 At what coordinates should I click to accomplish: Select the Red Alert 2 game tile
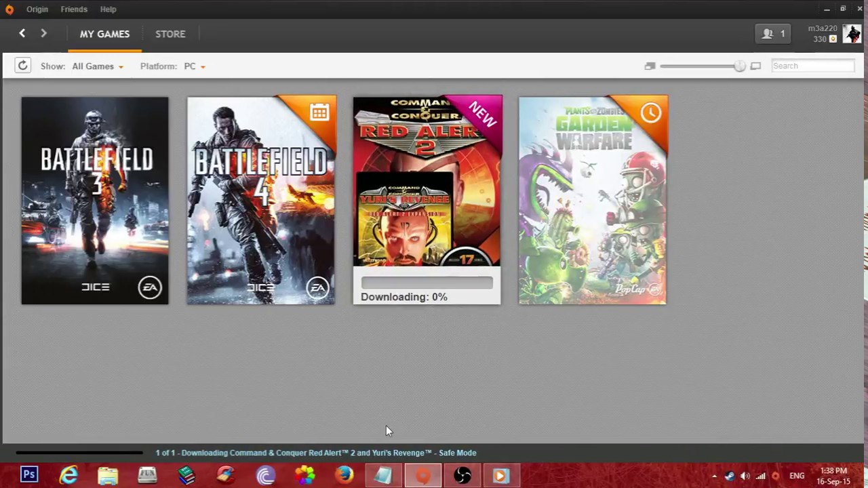click(427, 201)
